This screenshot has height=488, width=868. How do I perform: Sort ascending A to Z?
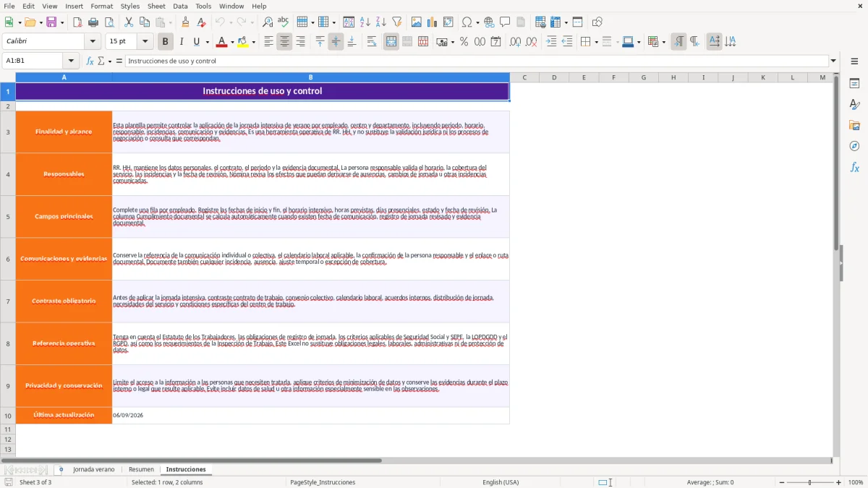pyautogui.click(x=365, y=22)
